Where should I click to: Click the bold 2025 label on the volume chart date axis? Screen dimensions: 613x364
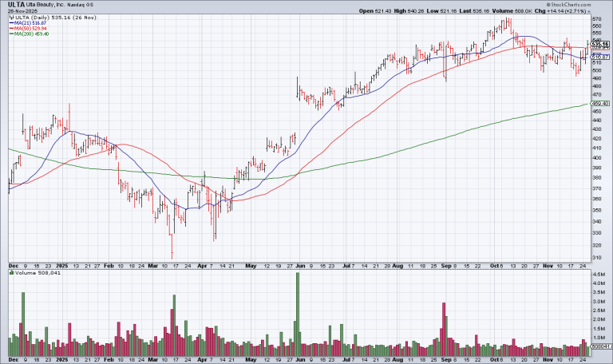click(x=61, y=359)
